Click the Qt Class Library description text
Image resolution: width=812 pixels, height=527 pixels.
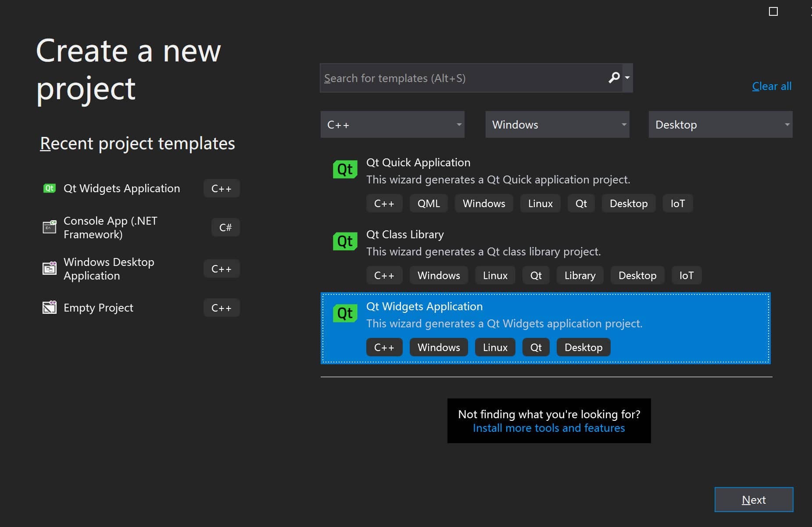483,251
